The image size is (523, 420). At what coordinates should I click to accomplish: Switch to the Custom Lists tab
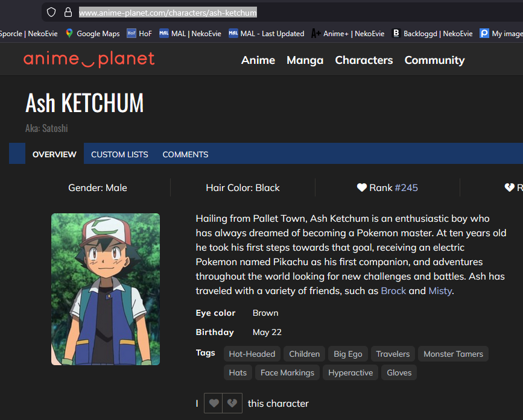point(119,154)
